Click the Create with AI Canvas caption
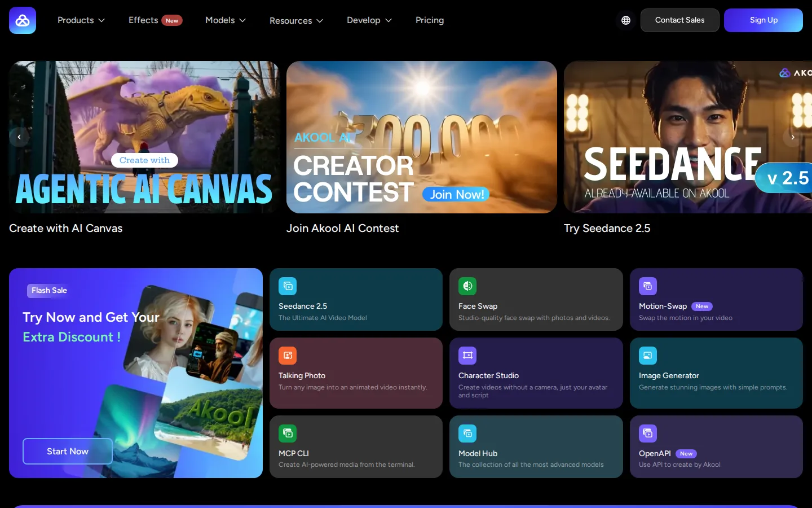The image size is (812, 508). [x=66, y=228]
